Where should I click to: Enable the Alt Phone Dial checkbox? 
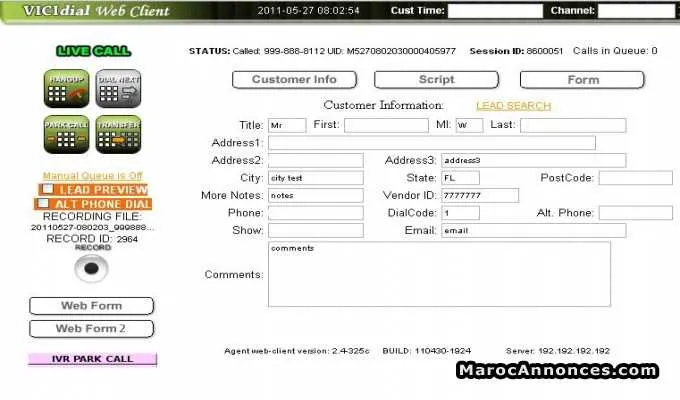(43, 203)
